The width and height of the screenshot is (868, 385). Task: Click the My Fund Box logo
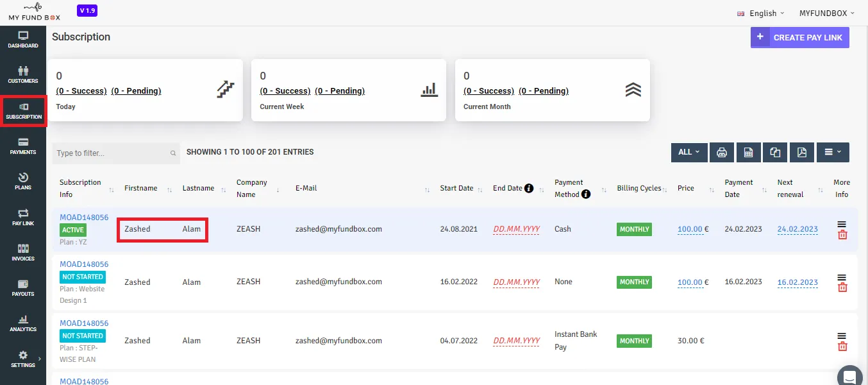[35, 12]
